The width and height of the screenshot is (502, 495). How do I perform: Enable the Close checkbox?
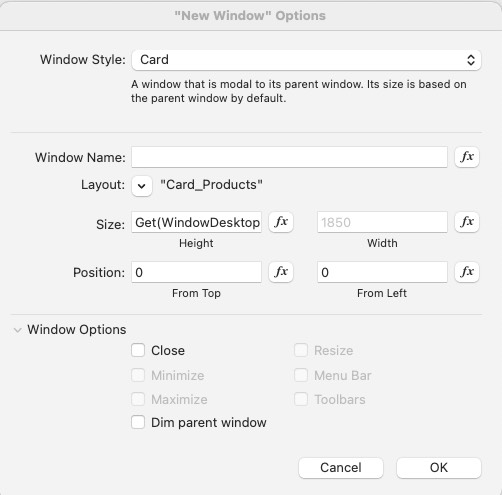pyautogui.click(x=138, y=350)
